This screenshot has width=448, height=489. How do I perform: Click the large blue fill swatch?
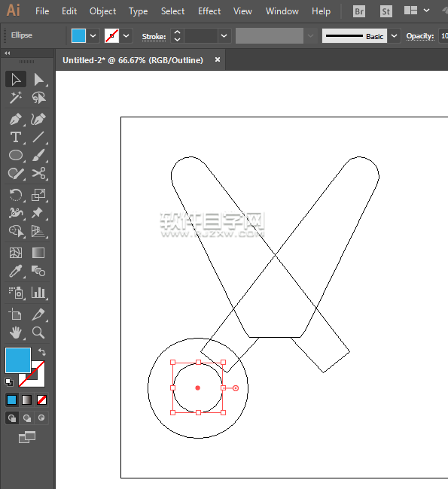pos(18,360)
